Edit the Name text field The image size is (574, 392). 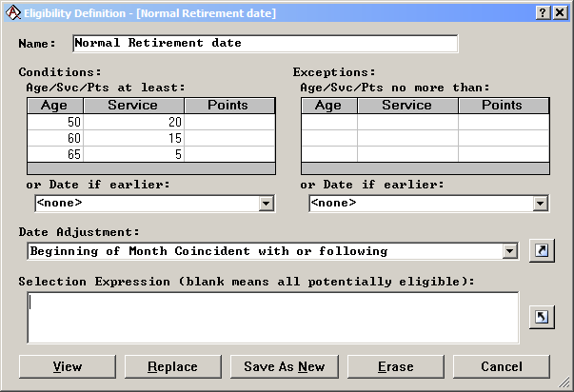(x=264, y=44)
